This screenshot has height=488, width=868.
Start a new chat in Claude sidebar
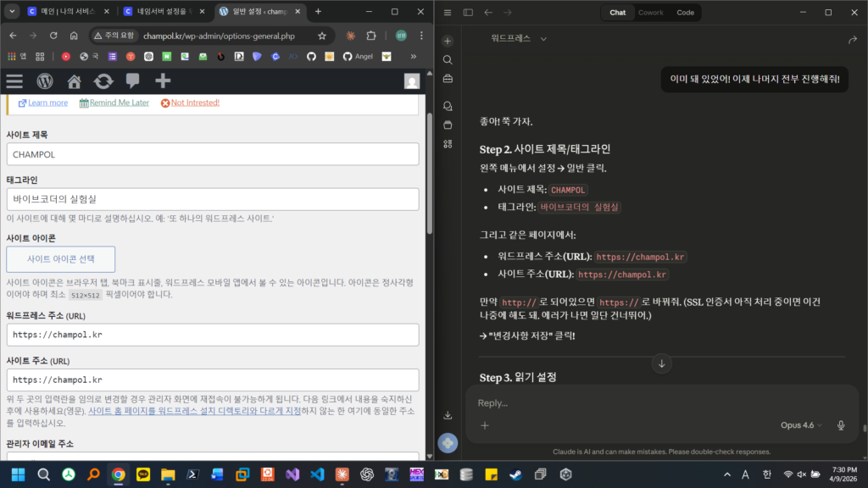(x=448, y=41)
